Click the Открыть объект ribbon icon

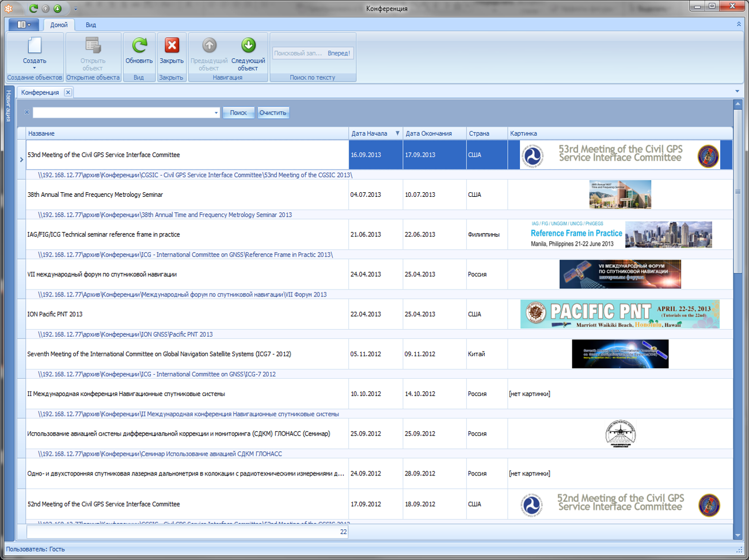click(93, 45)
